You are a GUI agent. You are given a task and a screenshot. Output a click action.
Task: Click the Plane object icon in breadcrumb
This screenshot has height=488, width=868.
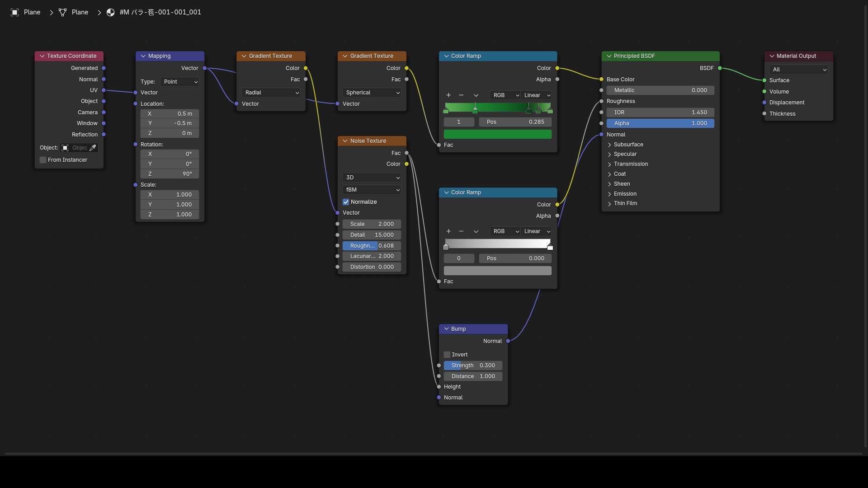coord(15,12)
